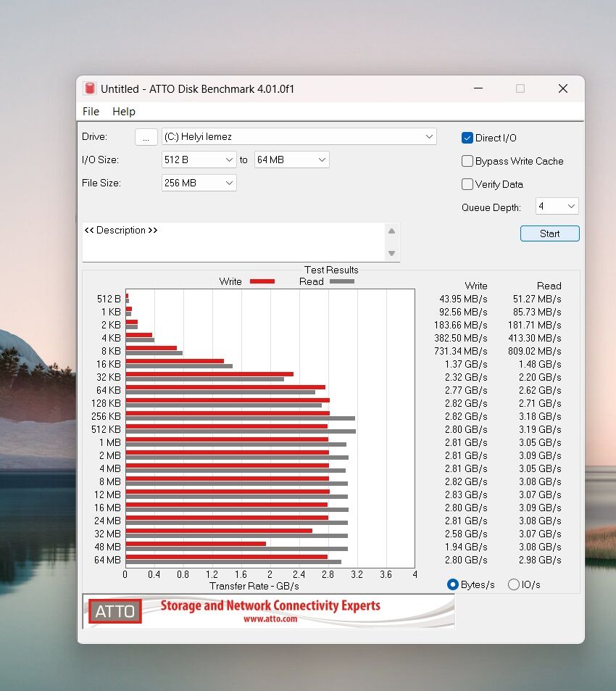Enable the Verify Data checkbox

pyautogui.click(x=467, y=184)
